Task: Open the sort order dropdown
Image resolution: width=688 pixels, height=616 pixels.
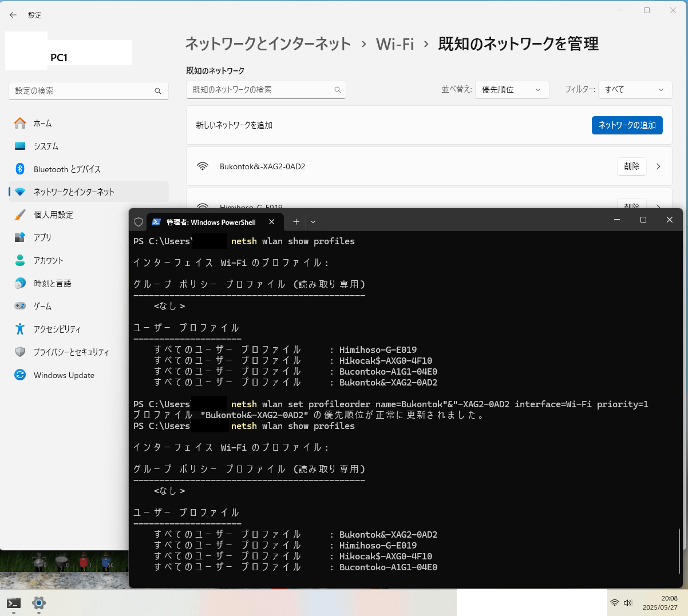Action: (512, 90)
